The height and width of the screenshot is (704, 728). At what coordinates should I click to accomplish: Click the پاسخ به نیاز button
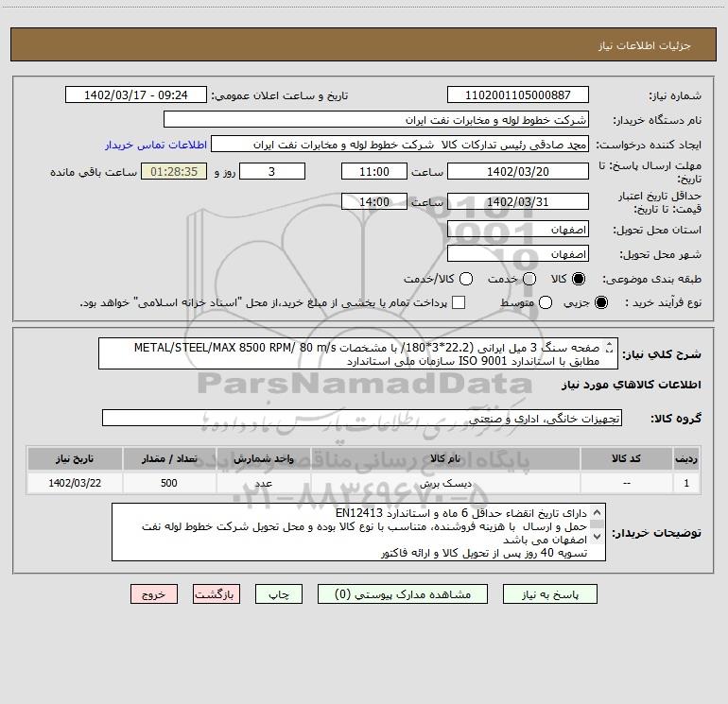tap(550, 594)
